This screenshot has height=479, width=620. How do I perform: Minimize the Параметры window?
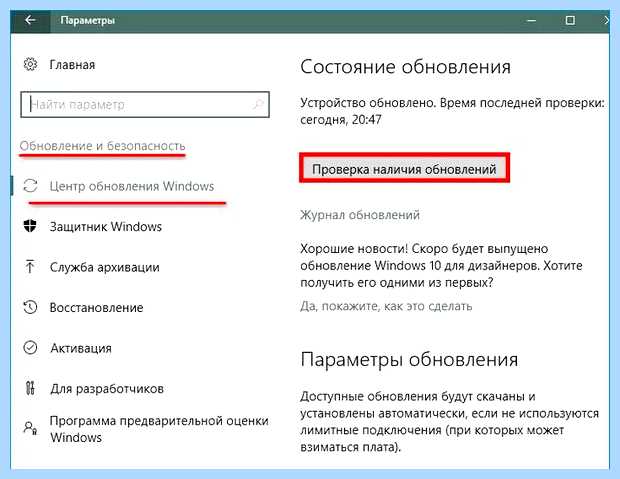[x=531, y=20]
